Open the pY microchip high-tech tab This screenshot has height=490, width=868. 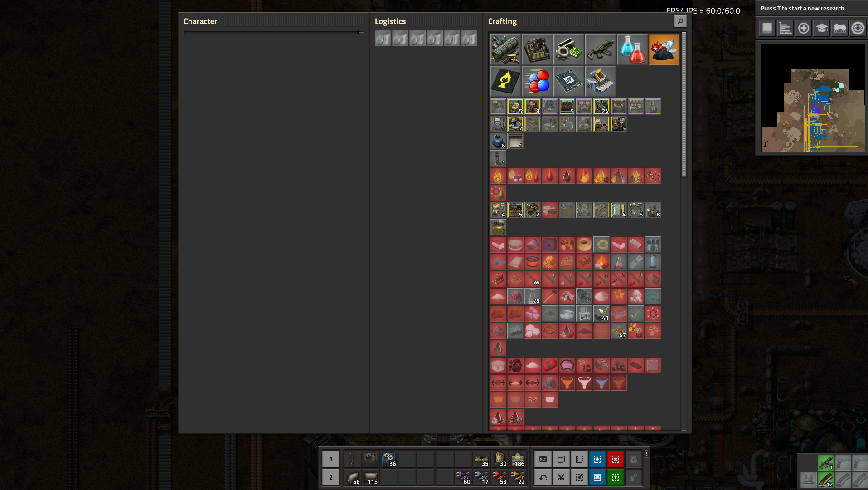[x=568, y=81]
